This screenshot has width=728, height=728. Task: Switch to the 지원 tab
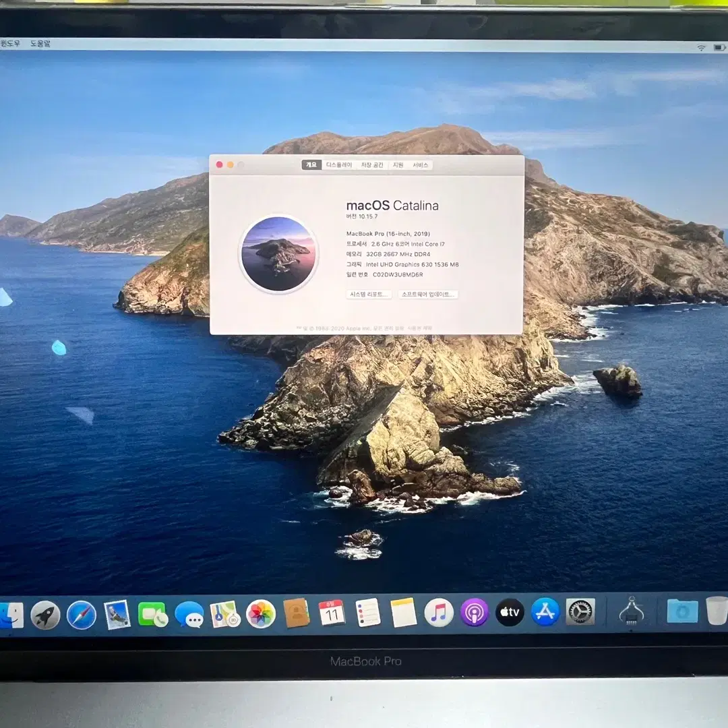pos(398,165)
